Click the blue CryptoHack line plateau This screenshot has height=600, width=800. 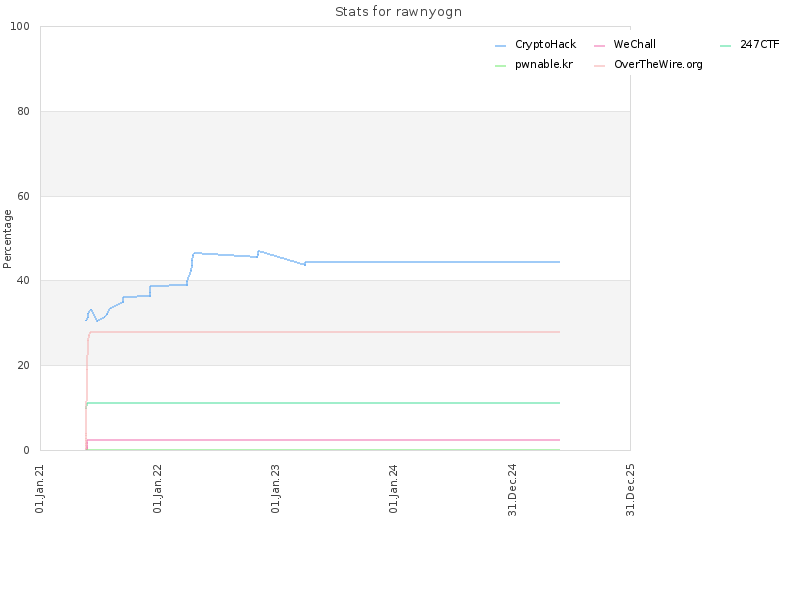(x=433, y=262)
